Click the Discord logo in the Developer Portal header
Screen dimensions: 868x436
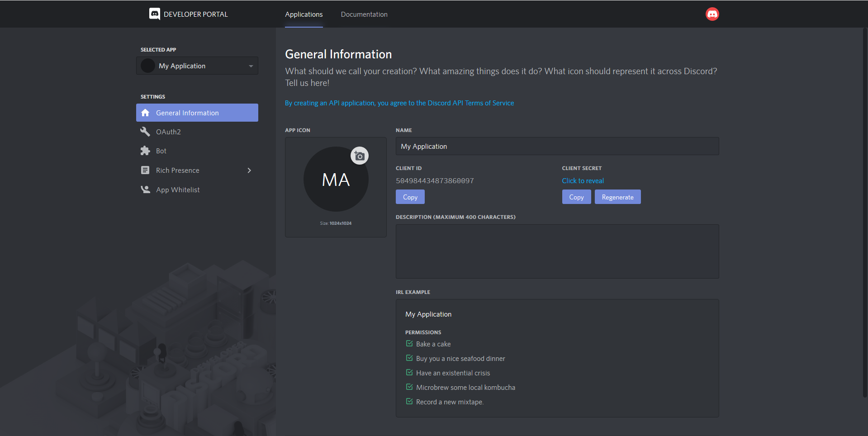(155, 14)
